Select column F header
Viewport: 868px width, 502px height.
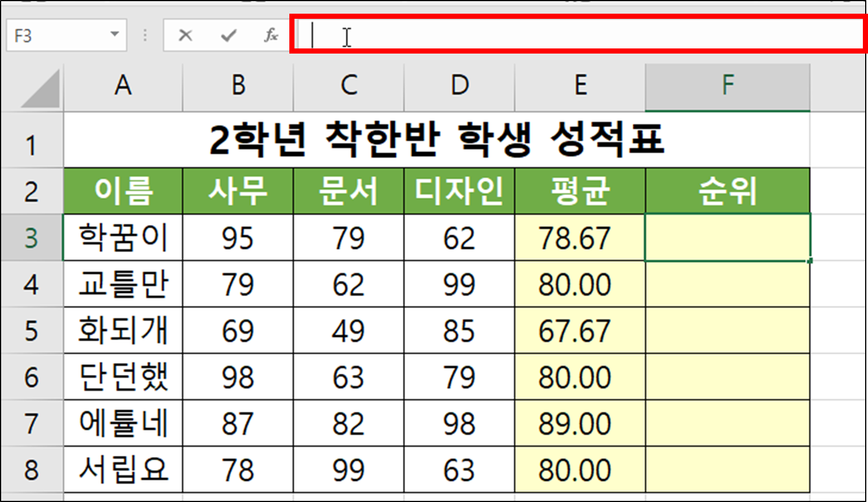727,87
